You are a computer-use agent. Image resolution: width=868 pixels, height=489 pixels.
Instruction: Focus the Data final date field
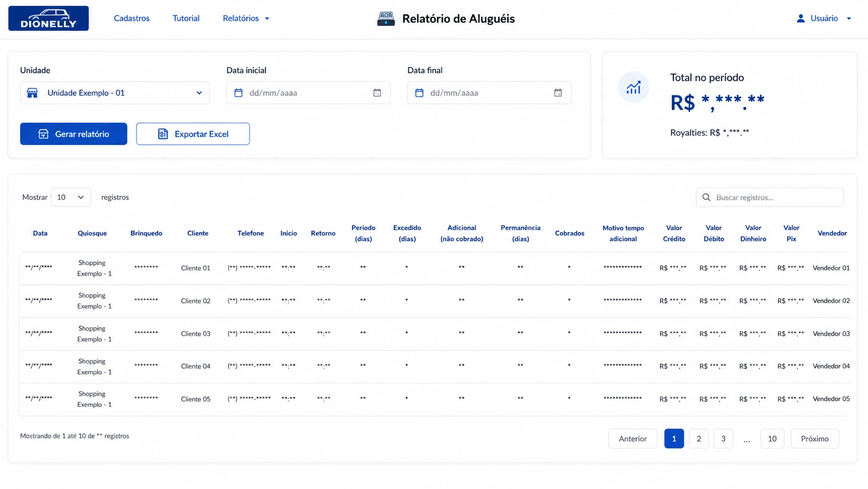click(489, 92)
